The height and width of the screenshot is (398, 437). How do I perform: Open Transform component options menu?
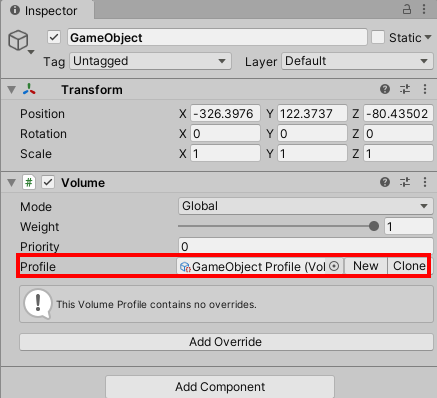pos(425,89)
